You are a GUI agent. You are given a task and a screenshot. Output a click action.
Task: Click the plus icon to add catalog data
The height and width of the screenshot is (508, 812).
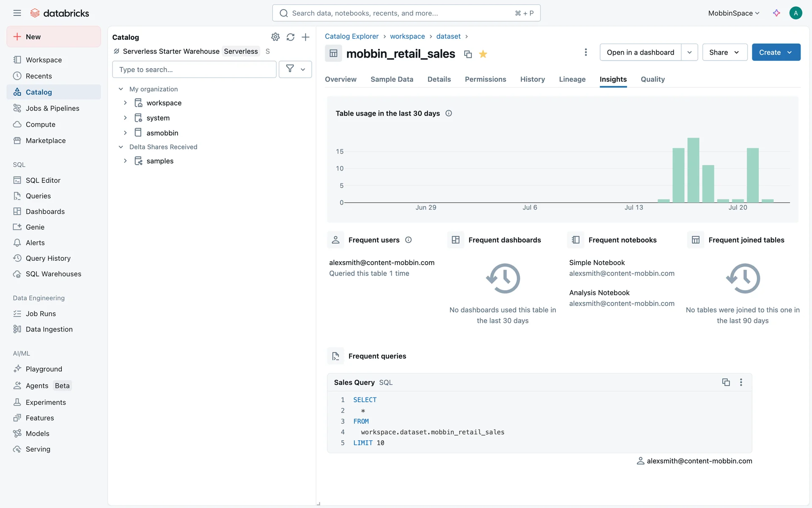[x=305, y=37]
